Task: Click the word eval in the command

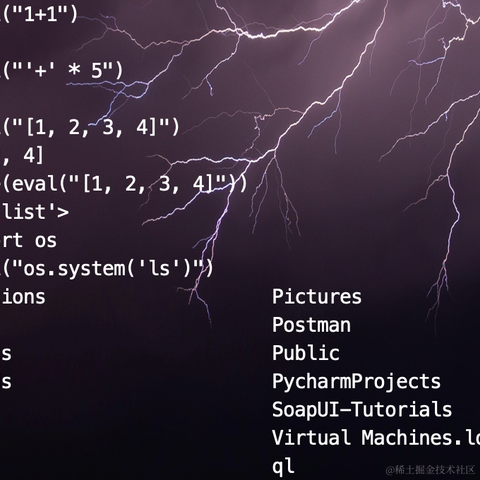Action: (x=35, y=184)
